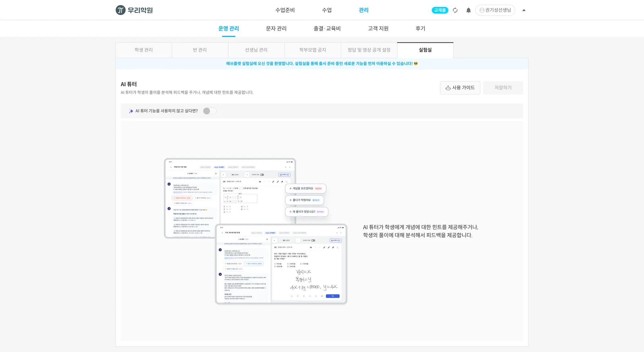The width and height of the screenshot is (644, 352).
Task: Click the 우리학원 logo icon
Action: click(120, 10)
